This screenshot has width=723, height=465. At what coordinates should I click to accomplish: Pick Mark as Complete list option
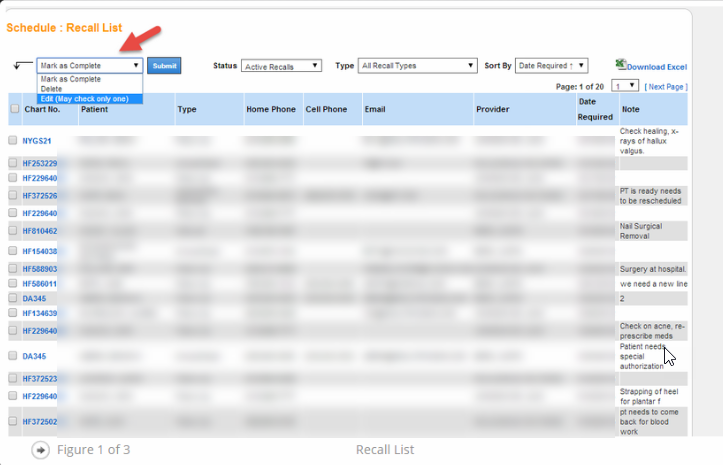[70, 78]
